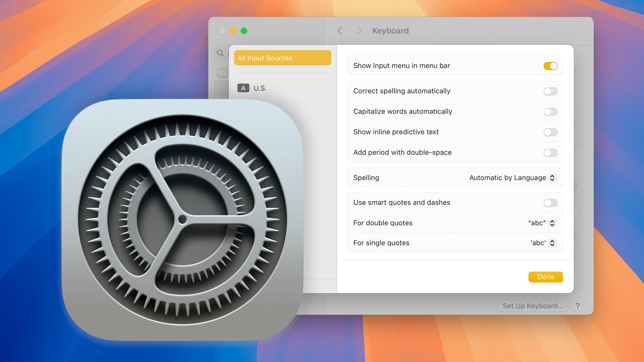Image resolution: width=644 pixels, height=362 pixels.
Task: Enable Add period with double-space
Action: 550,153
